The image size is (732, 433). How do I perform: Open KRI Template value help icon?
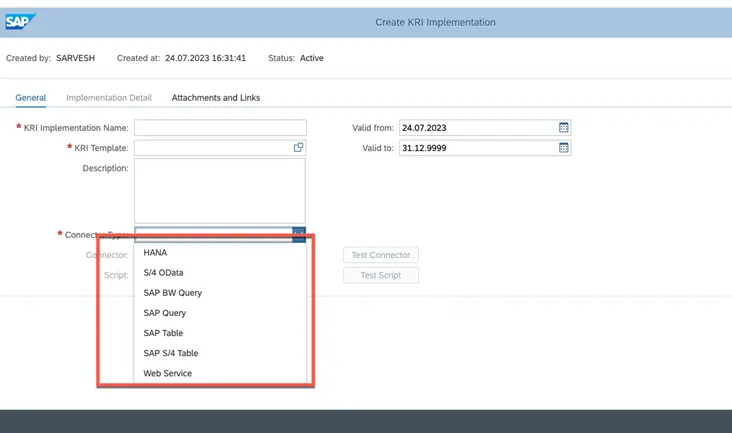(x=298, y=148)
